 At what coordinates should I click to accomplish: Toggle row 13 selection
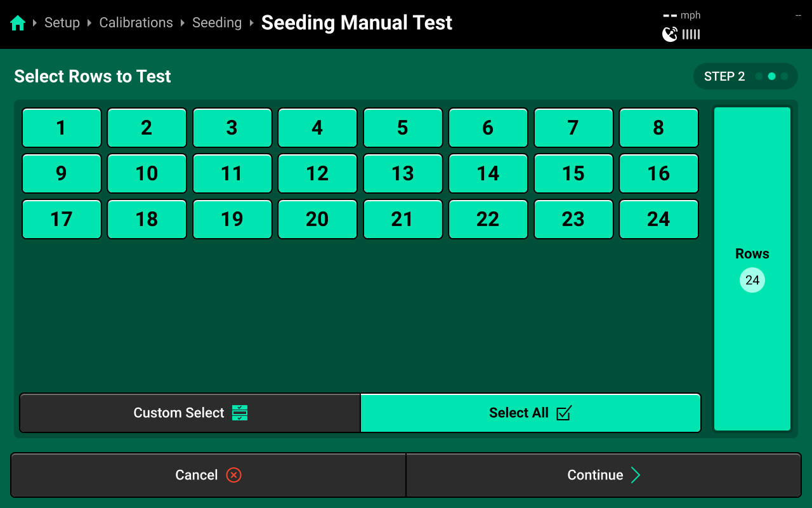pyautogui.click(x=403, y=173)
